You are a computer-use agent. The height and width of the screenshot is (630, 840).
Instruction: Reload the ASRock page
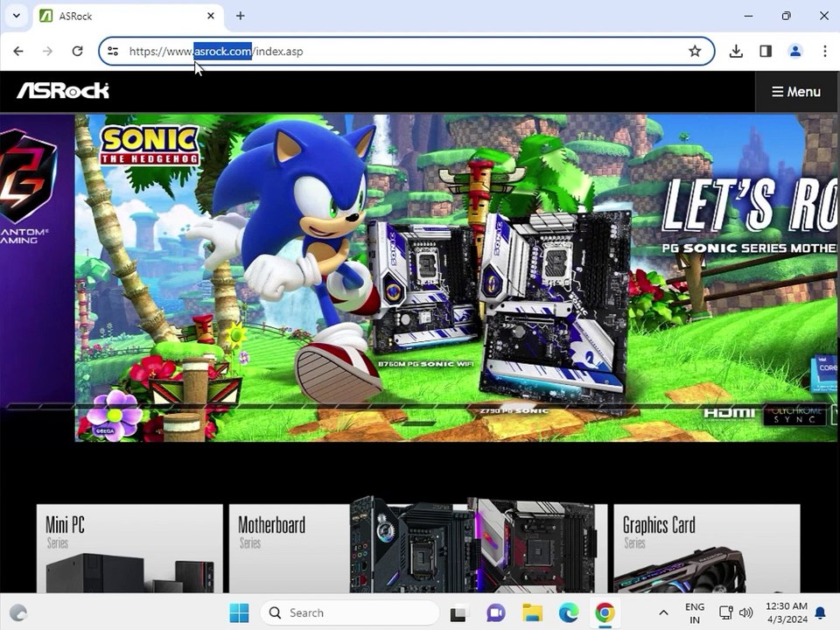[78, 52]
